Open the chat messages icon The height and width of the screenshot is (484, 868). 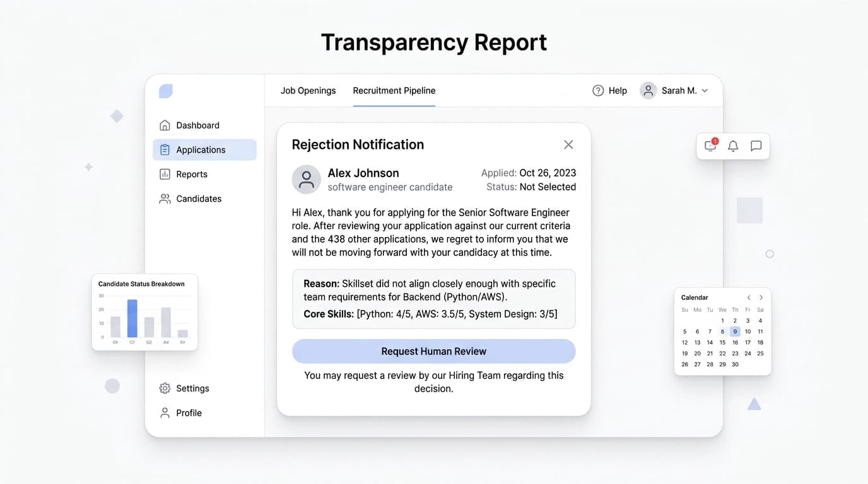(x=756, y=146)
